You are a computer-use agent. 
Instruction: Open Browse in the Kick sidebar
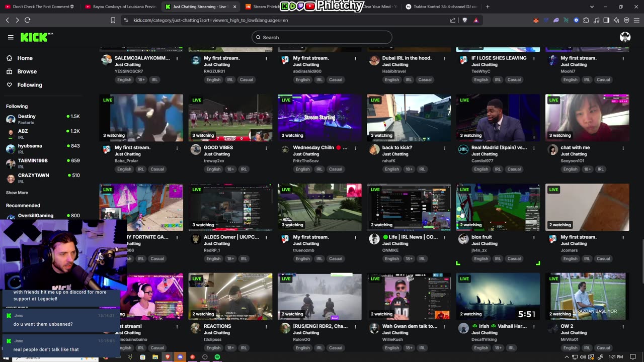(x=27, y=71)
